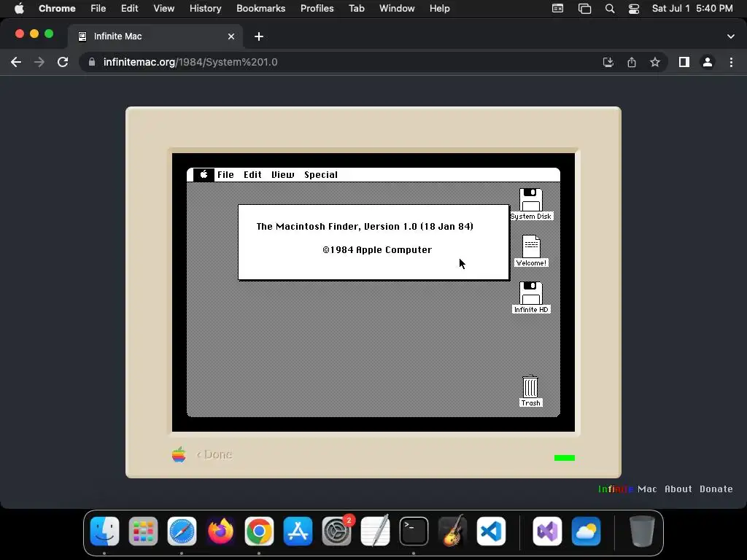View site information via lock icon
This screenshot has height=560, width=747.
[x=92, y=63]
